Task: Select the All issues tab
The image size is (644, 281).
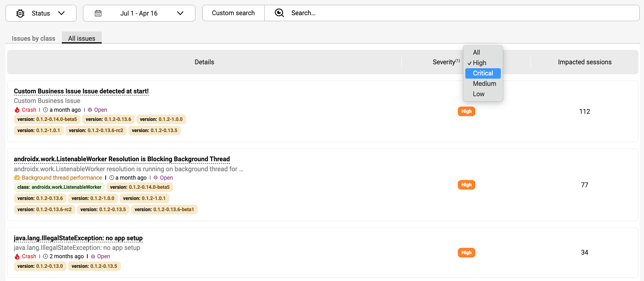Action: (82, 38)
